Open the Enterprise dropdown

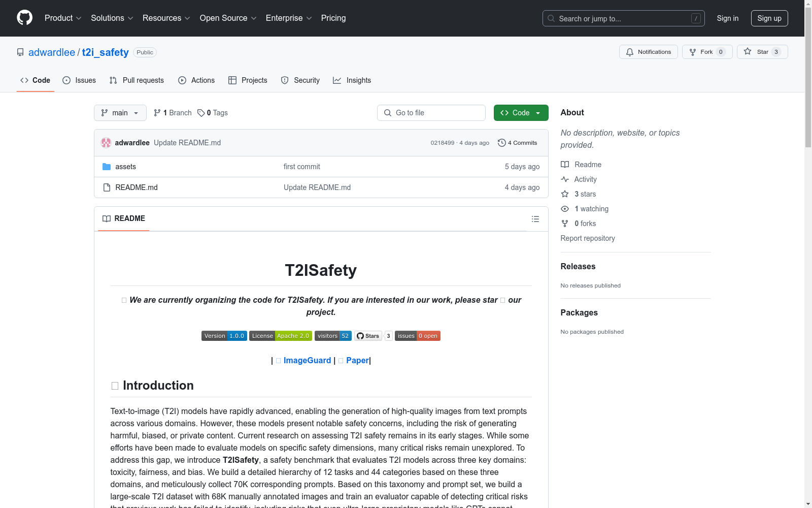pos(289,18)
